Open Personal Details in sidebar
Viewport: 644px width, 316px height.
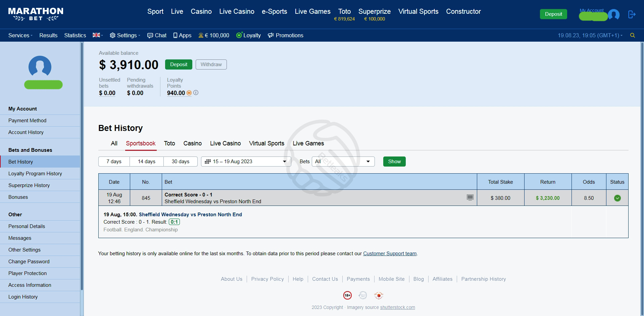tap(40, 226)
